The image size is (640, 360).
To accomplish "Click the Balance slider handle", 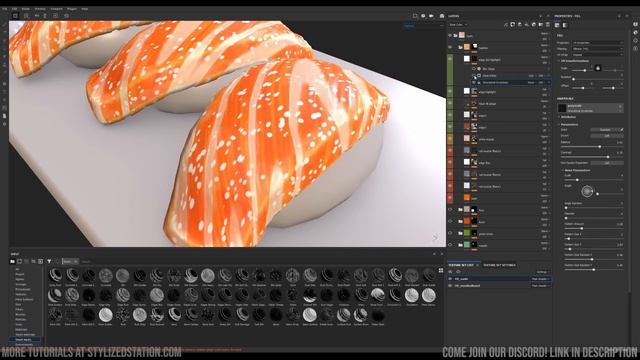I will coord(600,146).
